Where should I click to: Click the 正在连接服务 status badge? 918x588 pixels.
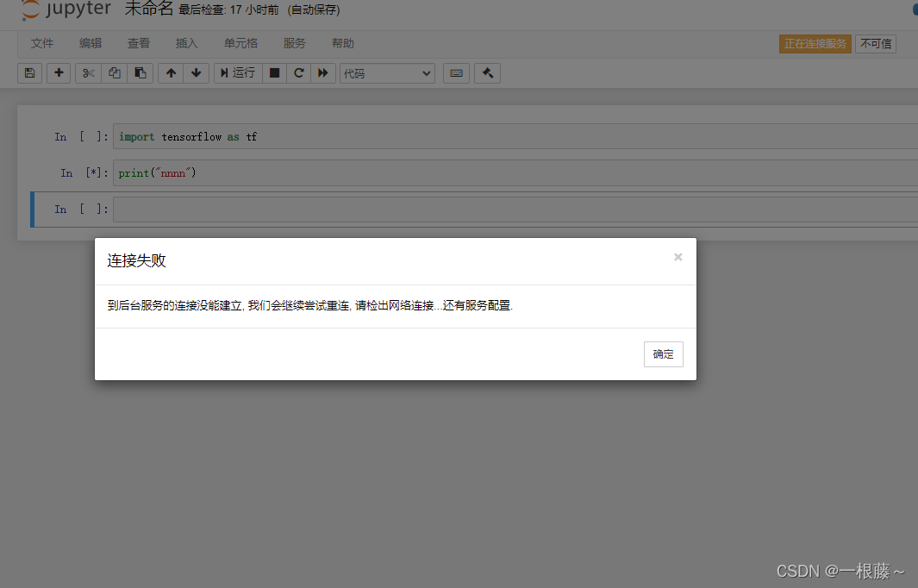point(815,42)
